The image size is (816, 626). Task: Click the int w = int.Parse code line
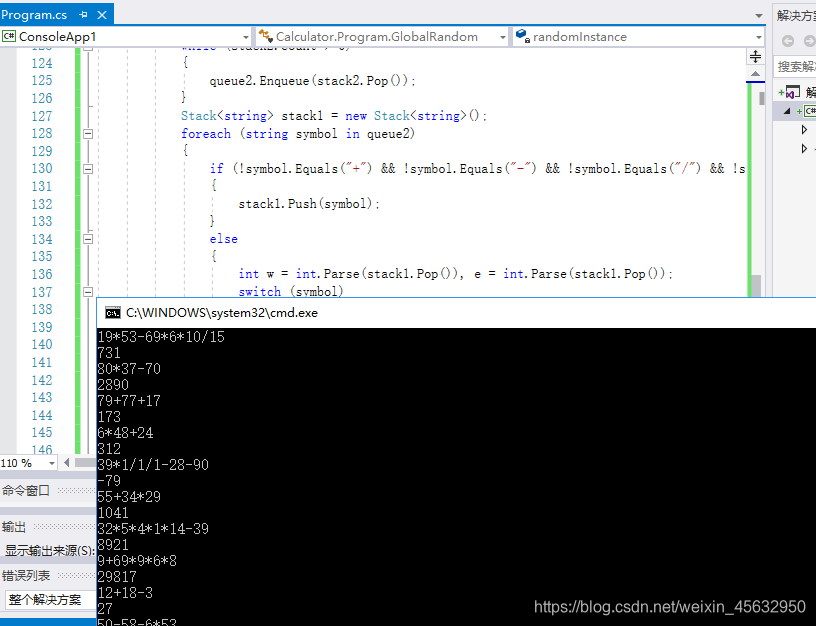456,274
